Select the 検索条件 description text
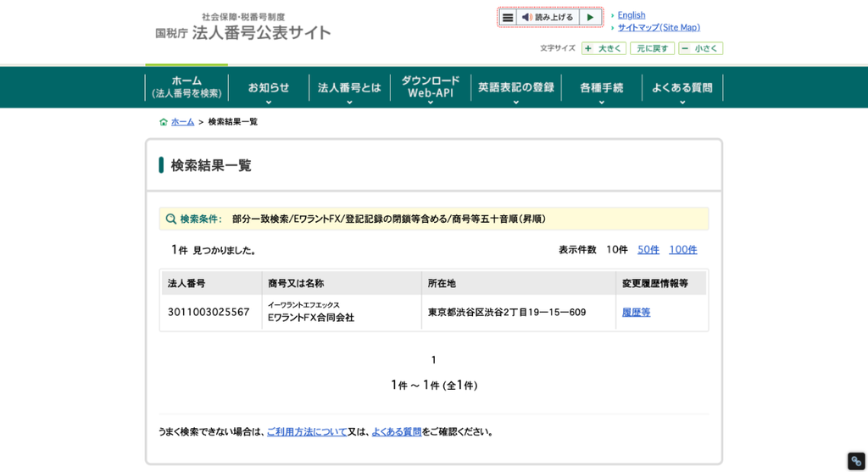The height and width of the screenshot is (472, 868). [388, 219]
